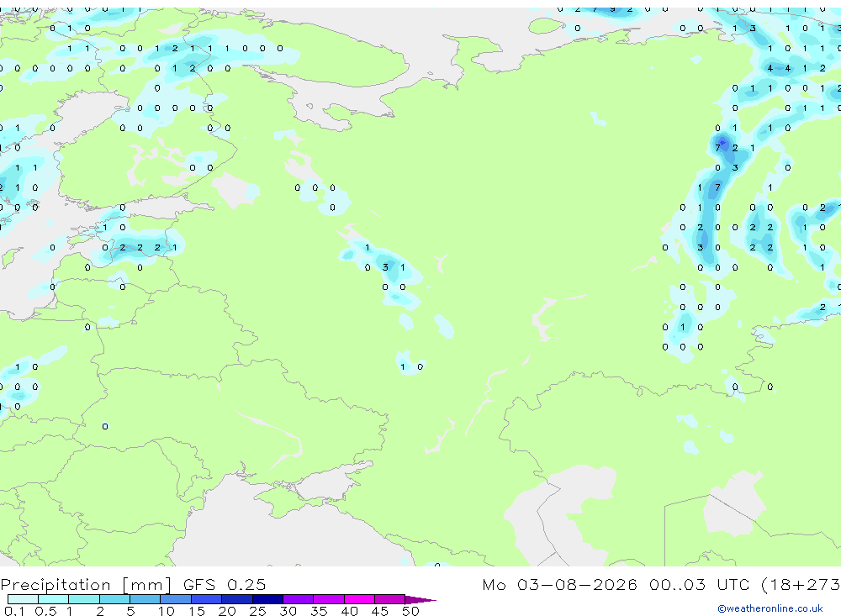Click the Precipitation [mm] title label
Viewport: 841px width, 616px height.
pos(86,584)
